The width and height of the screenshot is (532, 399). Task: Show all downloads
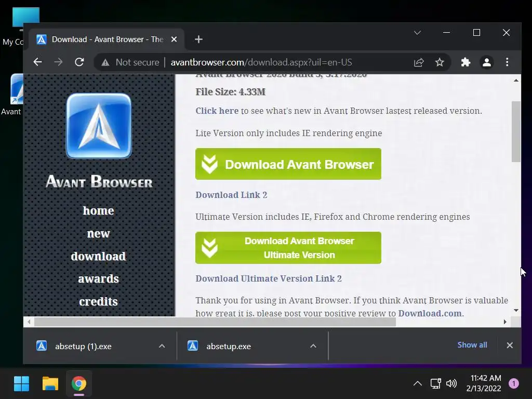point(472,345)
